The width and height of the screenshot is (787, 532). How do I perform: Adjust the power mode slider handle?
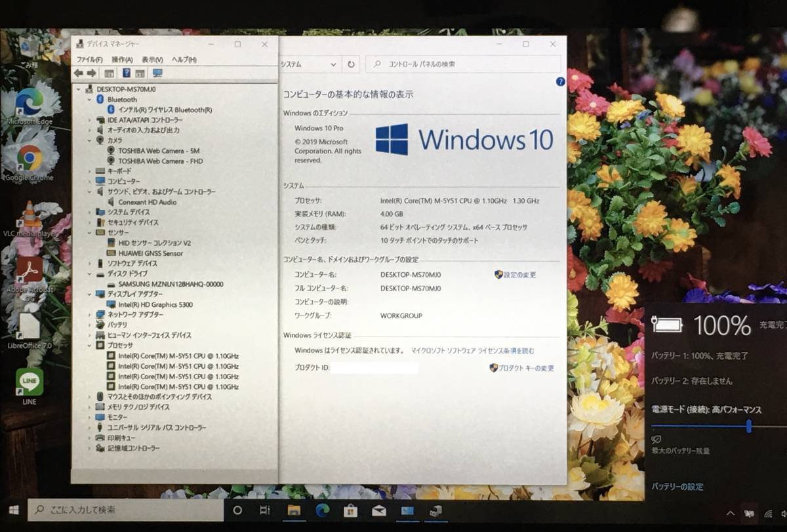coord(748,426)
